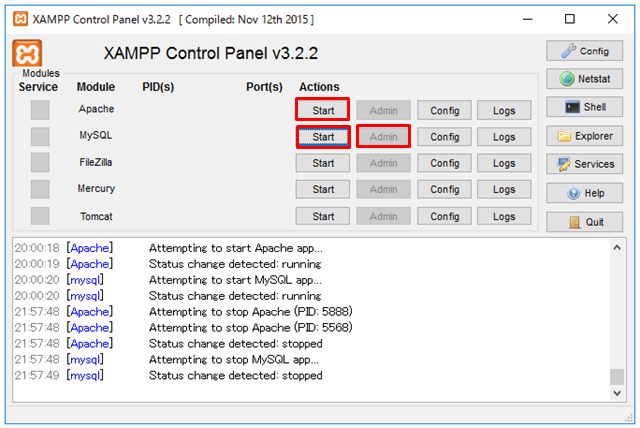
Task: Toggle the FileZilla service checkbox
Action: point(40,162)
